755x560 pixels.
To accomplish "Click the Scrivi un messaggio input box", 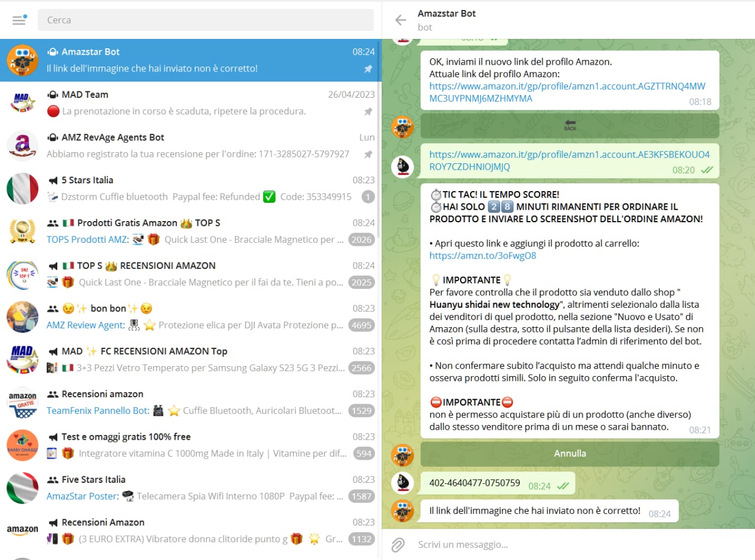I will [x=566, y=544].
